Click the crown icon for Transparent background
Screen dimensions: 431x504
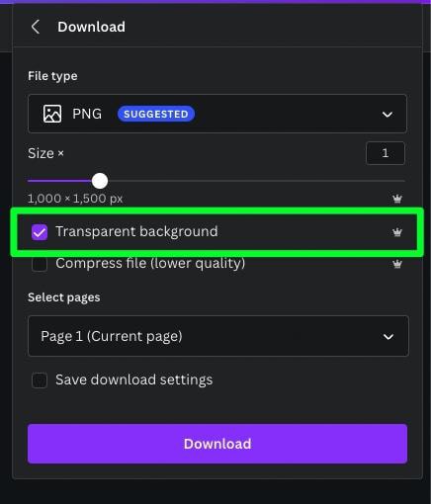pyautogui.click(x=397, y=232)
